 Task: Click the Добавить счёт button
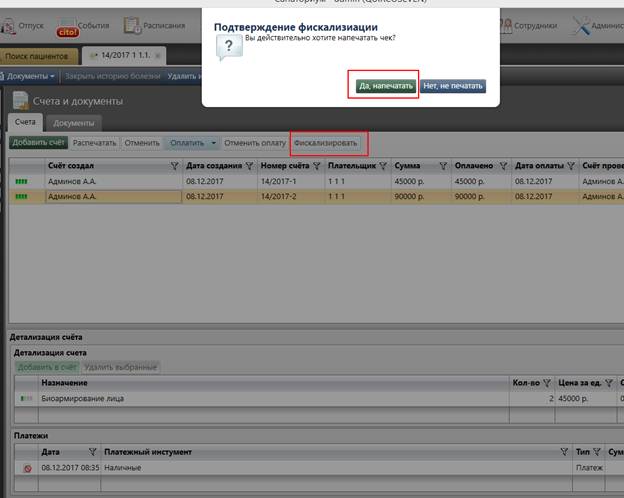[x=38, y=143]
